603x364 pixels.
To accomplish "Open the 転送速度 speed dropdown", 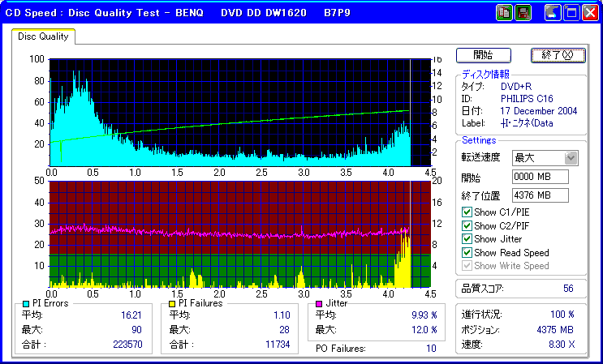I will point(571,158).
